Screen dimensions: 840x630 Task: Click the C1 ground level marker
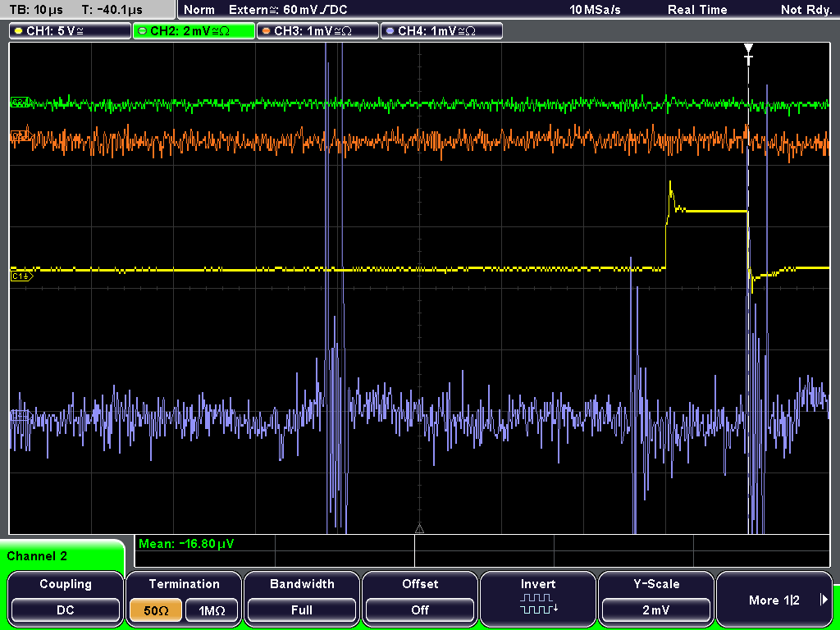point(22,276)
